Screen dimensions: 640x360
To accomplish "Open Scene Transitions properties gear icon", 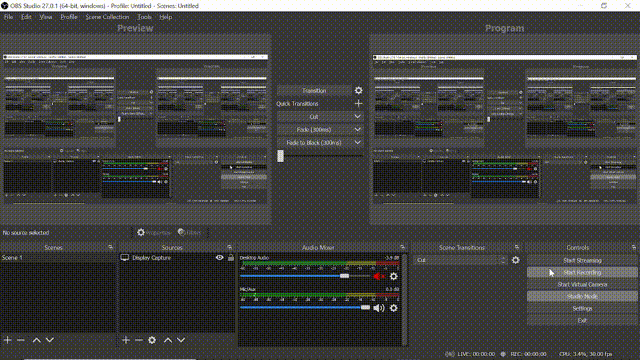I will coord(516,260).
